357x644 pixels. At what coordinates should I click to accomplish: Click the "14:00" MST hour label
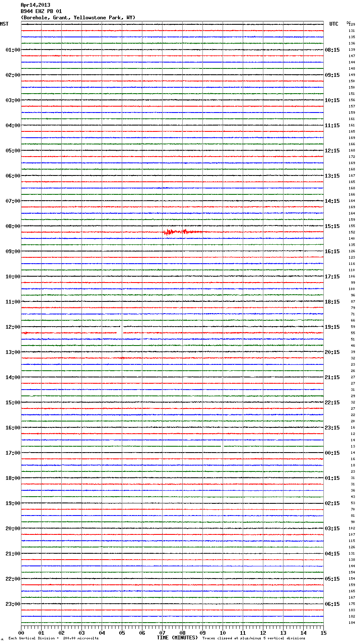[x=13, y=377]
